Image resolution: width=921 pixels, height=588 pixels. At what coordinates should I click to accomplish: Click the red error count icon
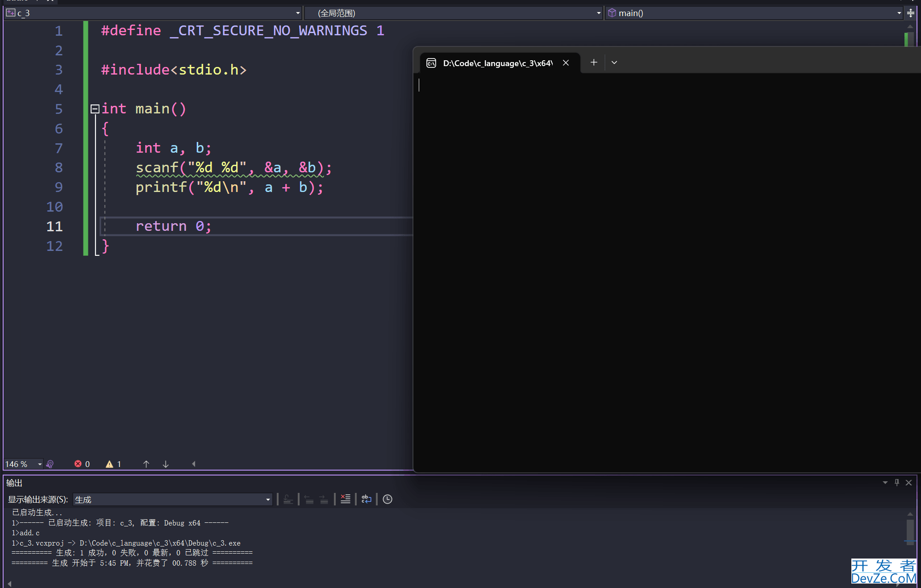click(x=78, y=464)
